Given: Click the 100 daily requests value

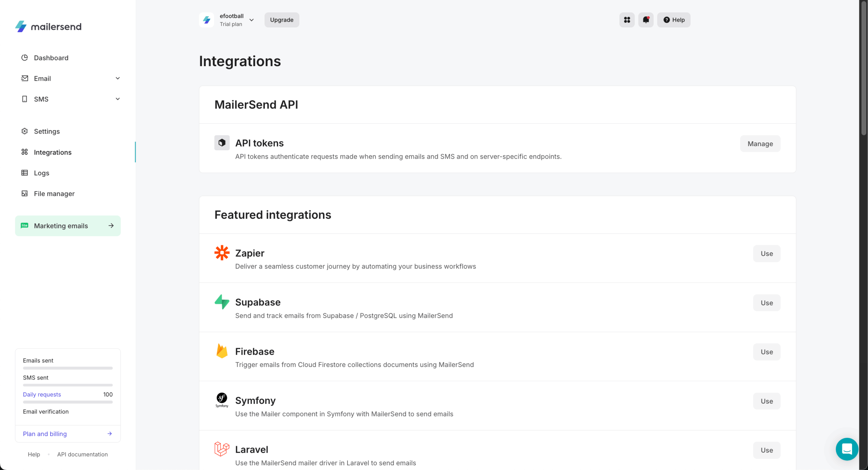Looking at the screenshot, I should (108, 394).
